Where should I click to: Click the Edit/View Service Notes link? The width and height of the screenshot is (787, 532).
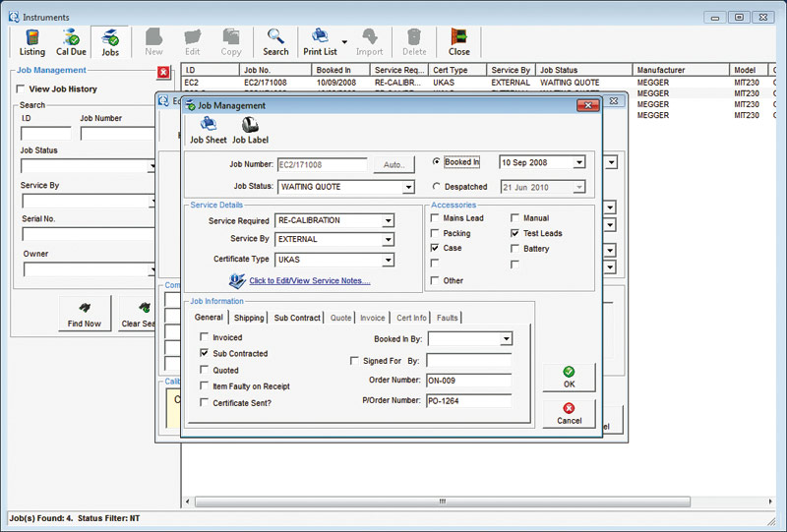click(x=309, y=281)
